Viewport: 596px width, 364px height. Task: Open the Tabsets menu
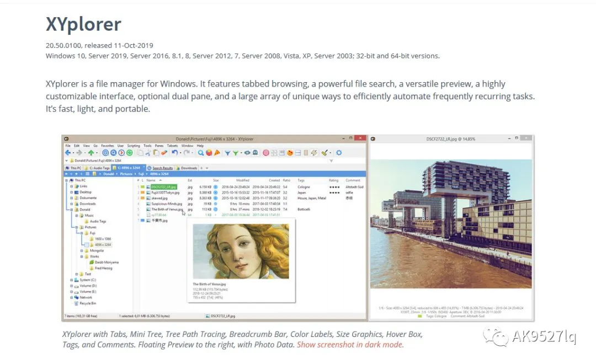pos(172,146)
